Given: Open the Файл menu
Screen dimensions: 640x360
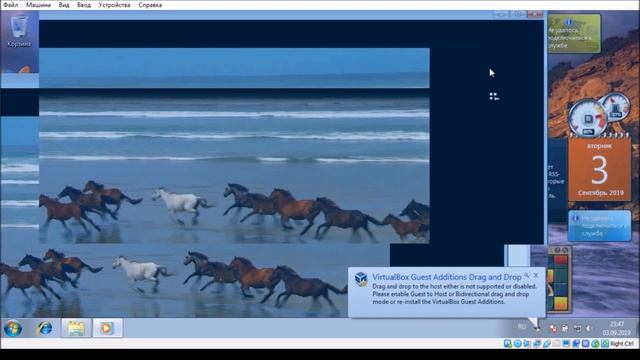Looking at the screenshot, I should click(10, 5).
